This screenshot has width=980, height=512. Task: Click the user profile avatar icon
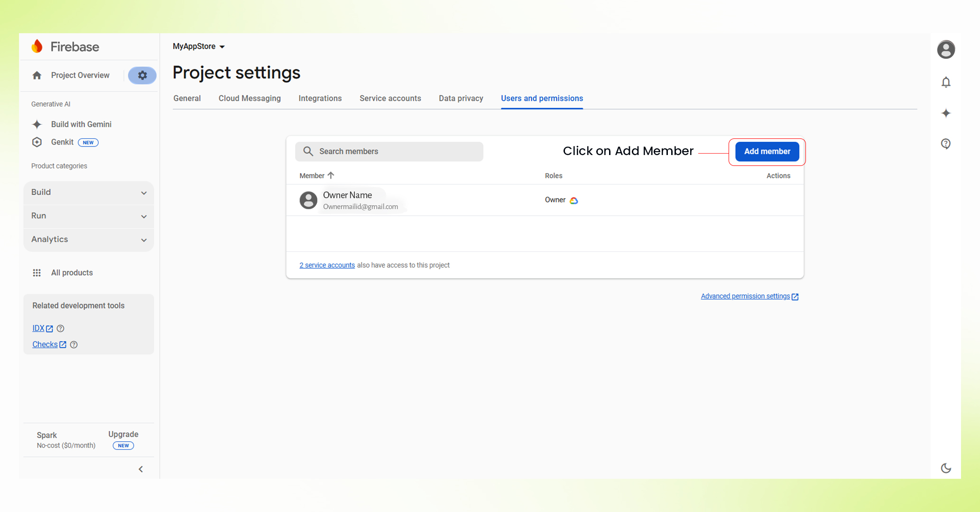coord(946,49)
